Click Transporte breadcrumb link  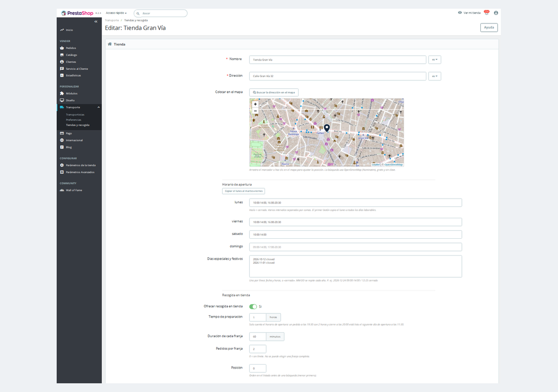tap(112, 20)
